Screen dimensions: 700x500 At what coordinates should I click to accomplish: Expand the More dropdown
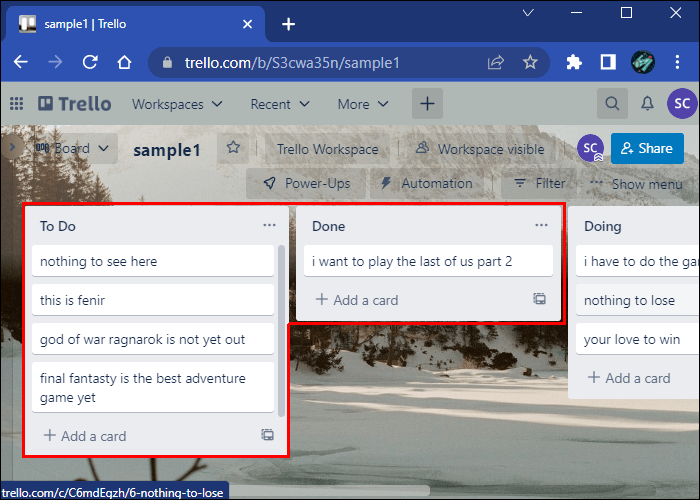[362, 104]
